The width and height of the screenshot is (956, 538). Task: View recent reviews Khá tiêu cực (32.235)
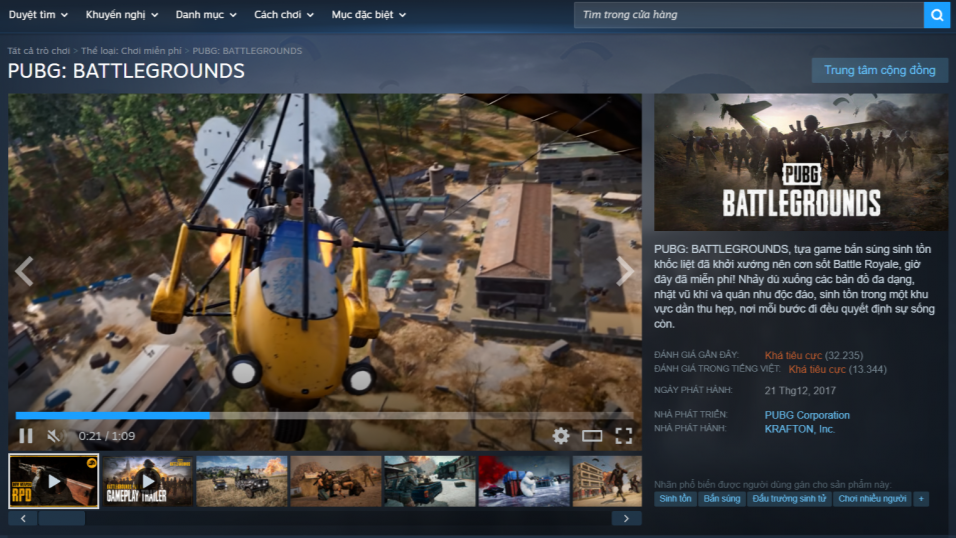point(813,355)
